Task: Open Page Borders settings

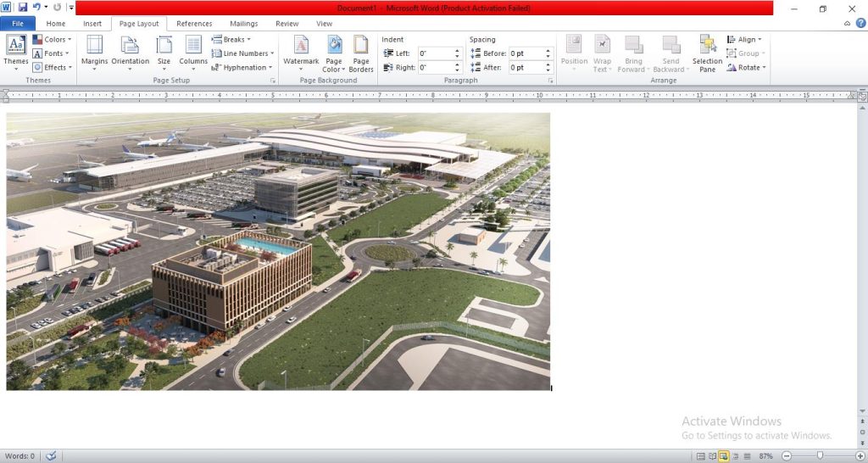Action: click(x=361, y=53)
